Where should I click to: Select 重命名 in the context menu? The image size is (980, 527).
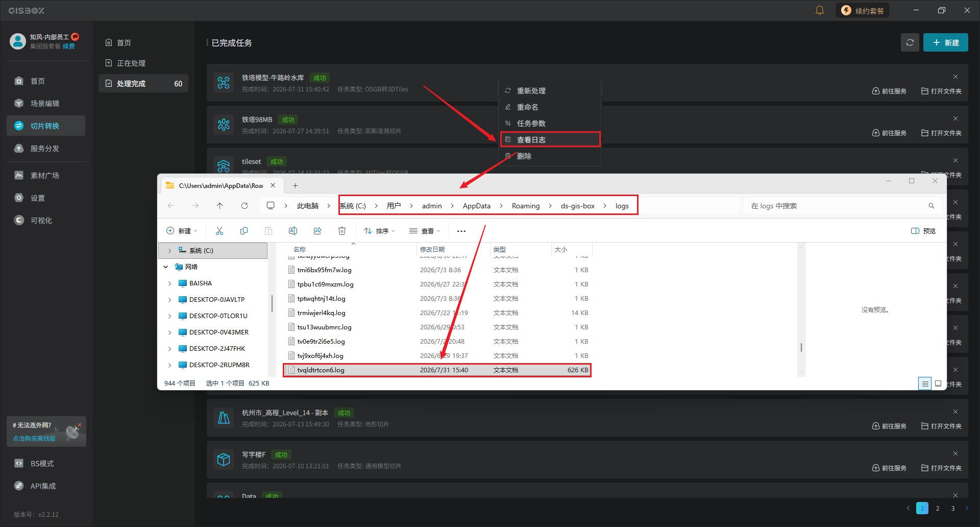[x=550, y=107]
